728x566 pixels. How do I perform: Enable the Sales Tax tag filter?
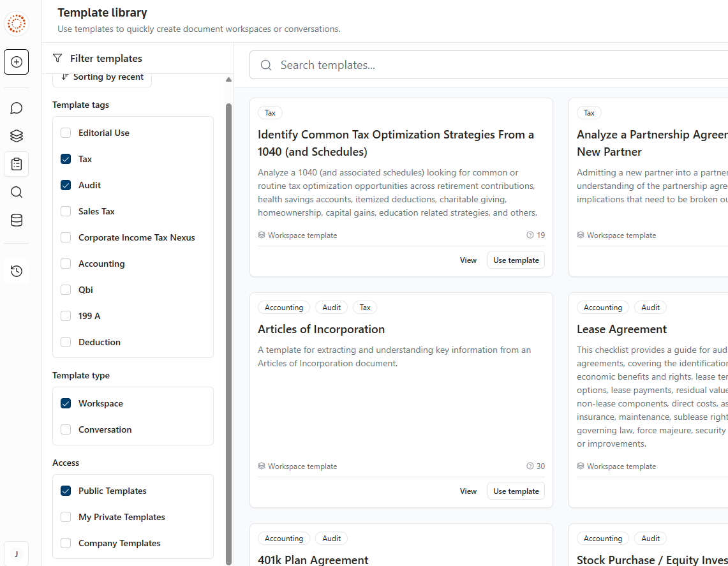click(66, 212)
